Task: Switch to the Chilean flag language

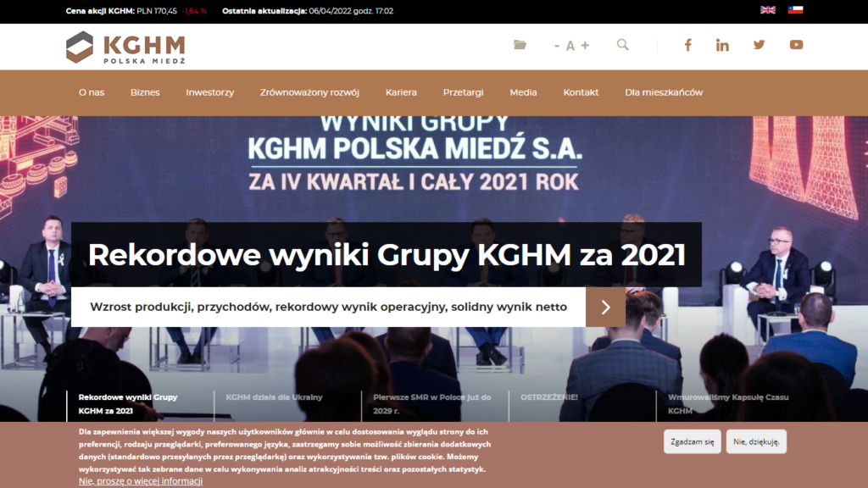Action: pos(795,10)
